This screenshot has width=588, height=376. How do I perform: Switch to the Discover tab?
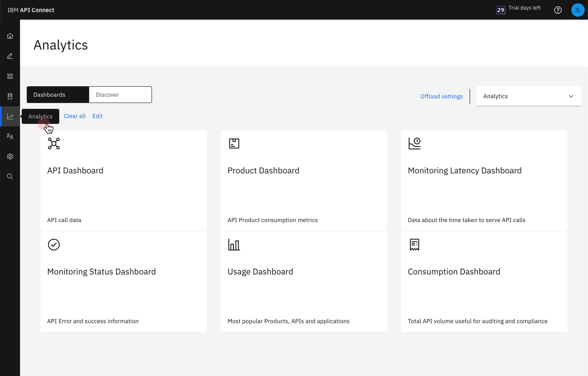[120, 95]
